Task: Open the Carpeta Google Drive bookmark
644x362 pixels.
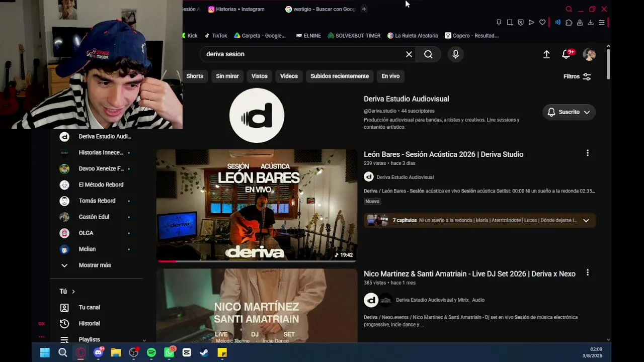Action: 260,36
